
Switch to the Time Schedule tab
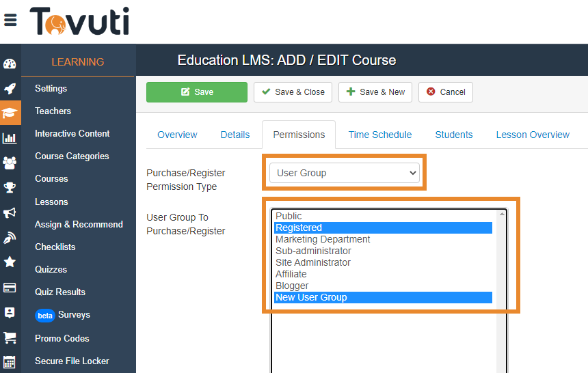pyautogui.click(x=380, y=135)
